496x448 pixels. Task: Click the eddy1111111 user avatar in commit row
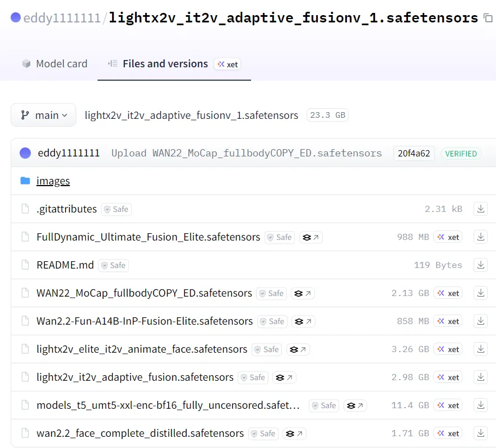click(x=25, y=153)
